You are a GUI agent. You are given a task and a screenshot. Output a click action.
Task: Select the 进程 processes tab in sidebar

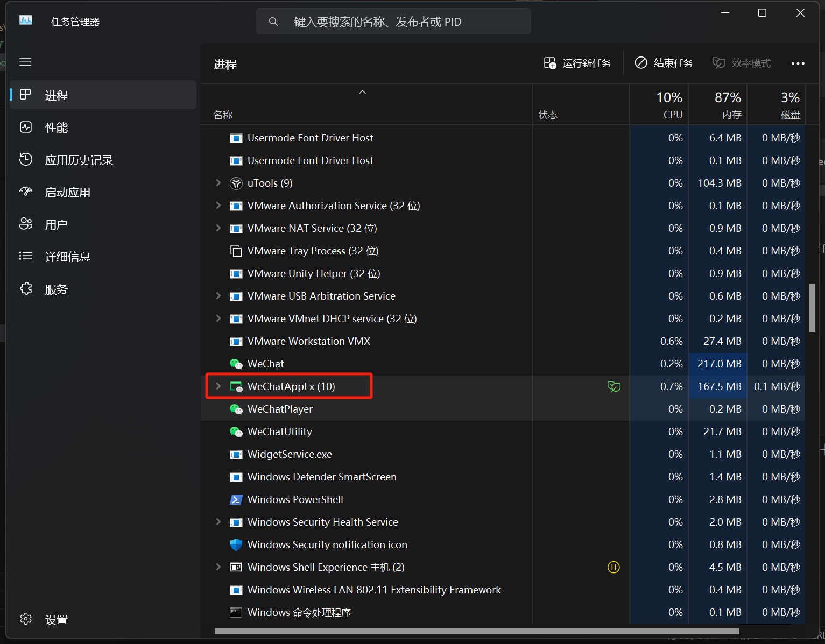(x=103, y=95)
